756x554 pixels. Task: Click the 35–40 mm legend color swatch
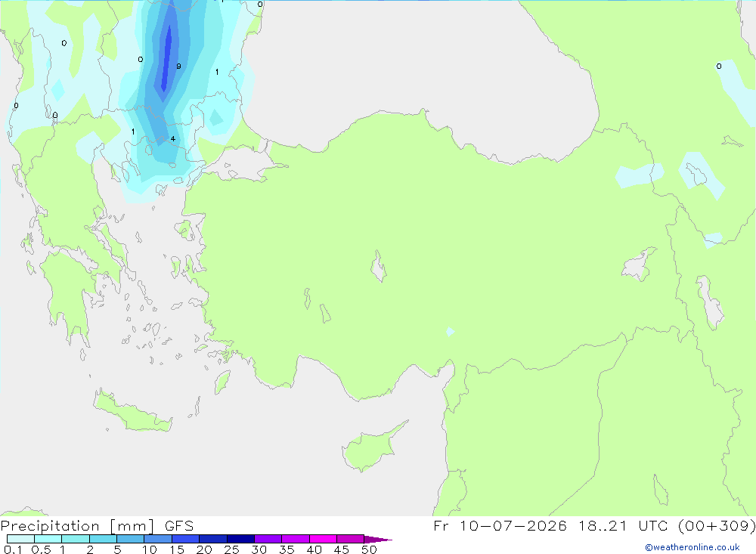[x=296, y=539]
